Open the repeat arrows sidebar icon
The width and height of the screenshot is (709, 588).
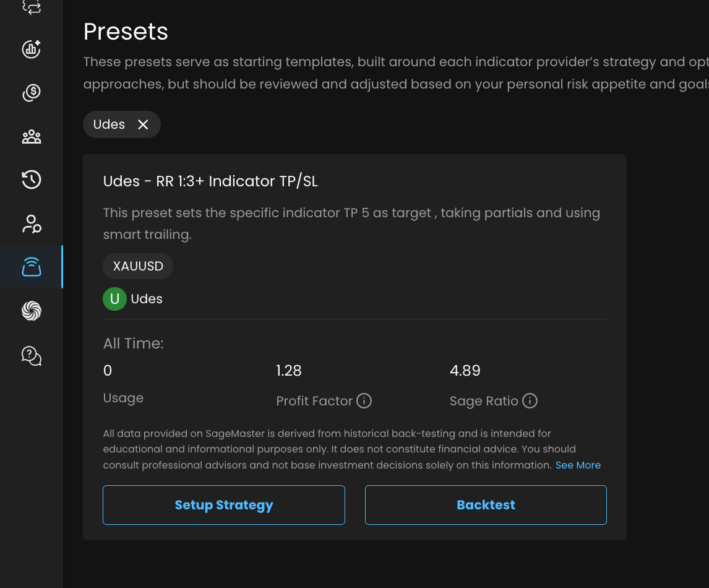click(32, 7)
